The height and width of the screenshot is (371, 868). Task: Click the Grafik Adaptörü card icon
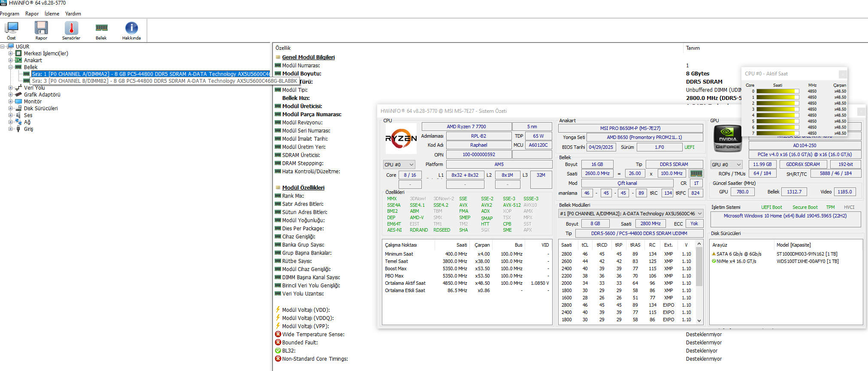18,94
